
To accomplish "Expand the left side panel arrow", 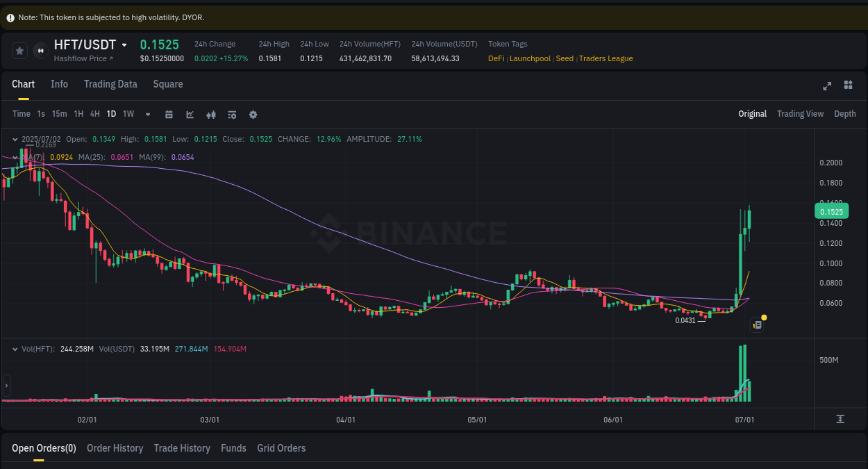I will pos(6,384).
